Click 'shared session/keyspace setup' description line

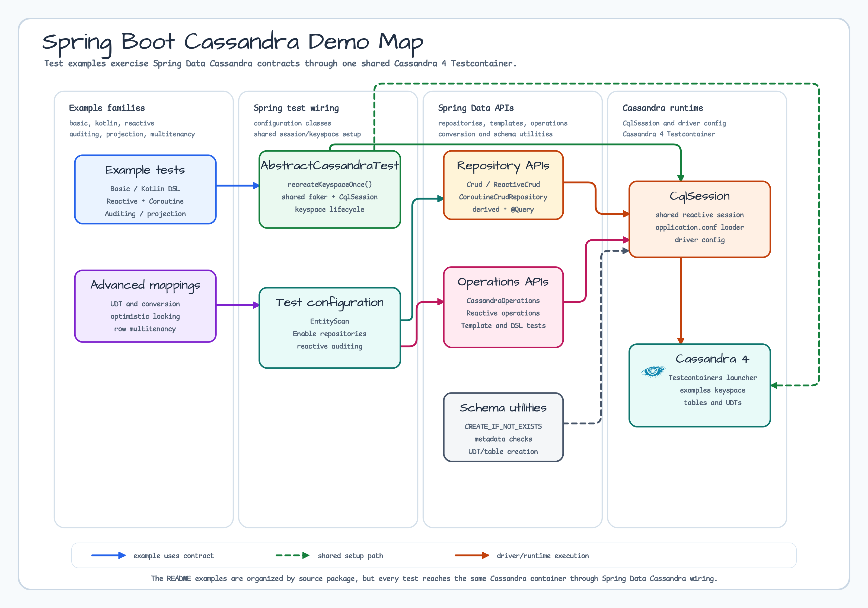pyautogui.click(x=307, y=134)
